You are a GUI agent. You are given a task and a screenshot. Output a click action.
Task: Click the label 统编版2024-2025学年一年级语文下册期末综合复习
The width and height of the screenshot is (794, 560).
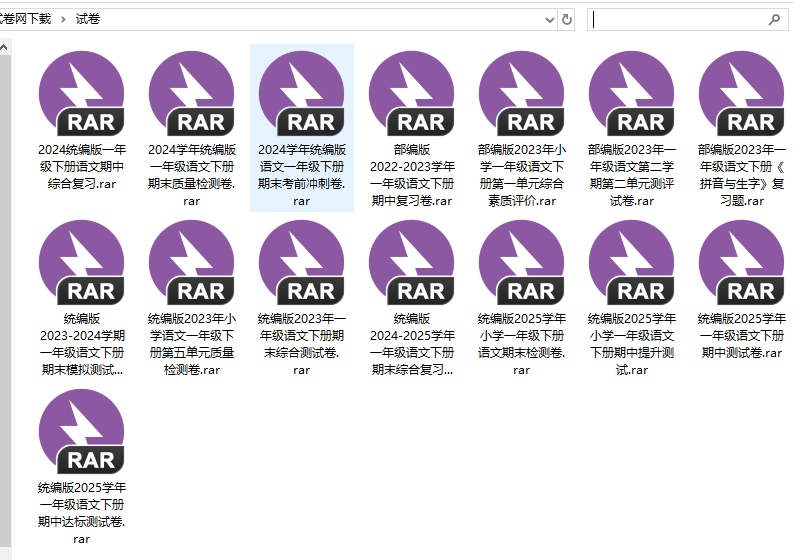[x=412, y=344]
